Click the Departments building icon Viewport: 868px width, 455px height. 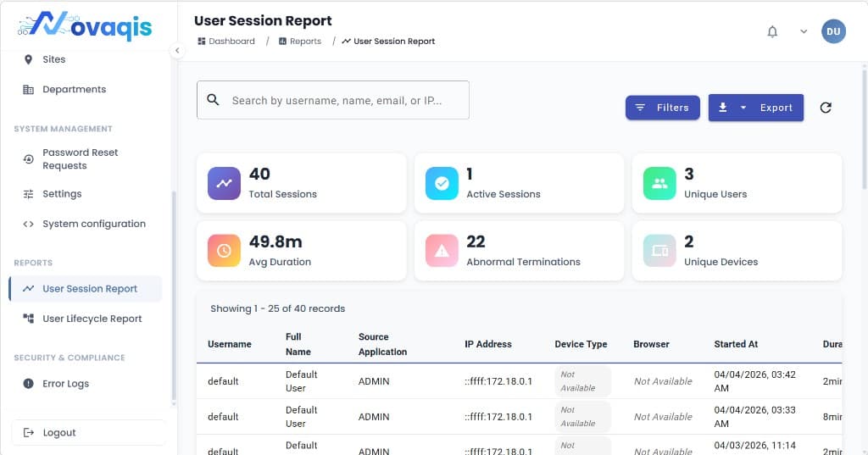click(28, 89)
